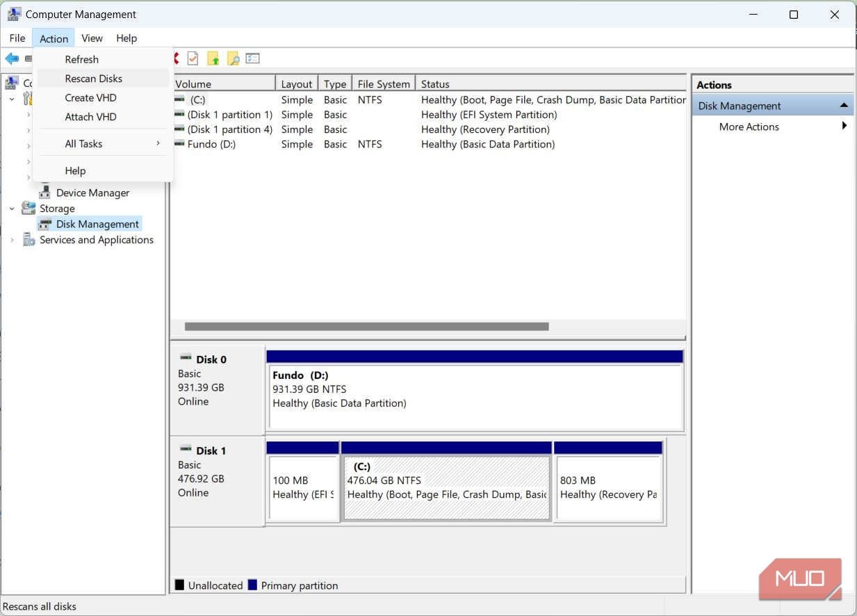This screenshot has width=857, height=616.
Task: Close the open Action menu
Action: (54, 38)
